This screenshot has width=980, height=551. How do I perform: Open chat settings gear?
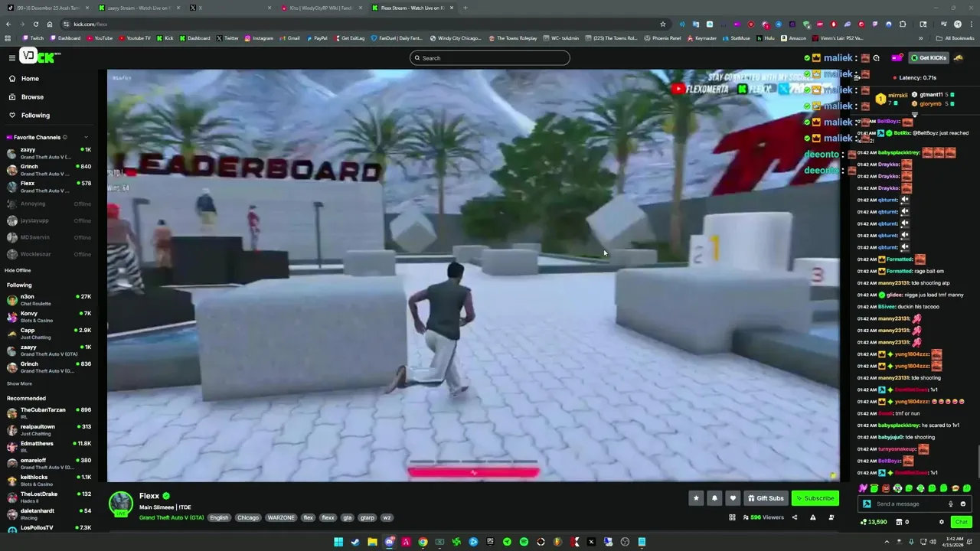pos(942,522)
